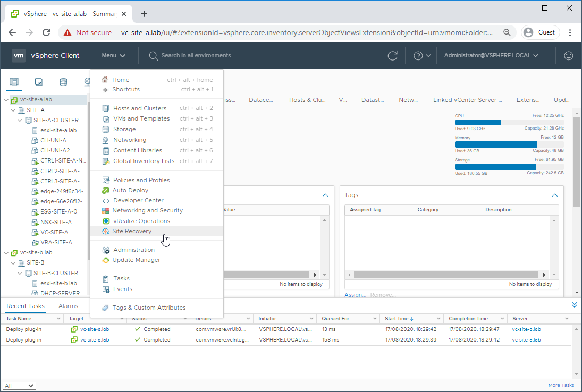
Task: Click the refresh icon in vSphere header
Action: (392, 56)
